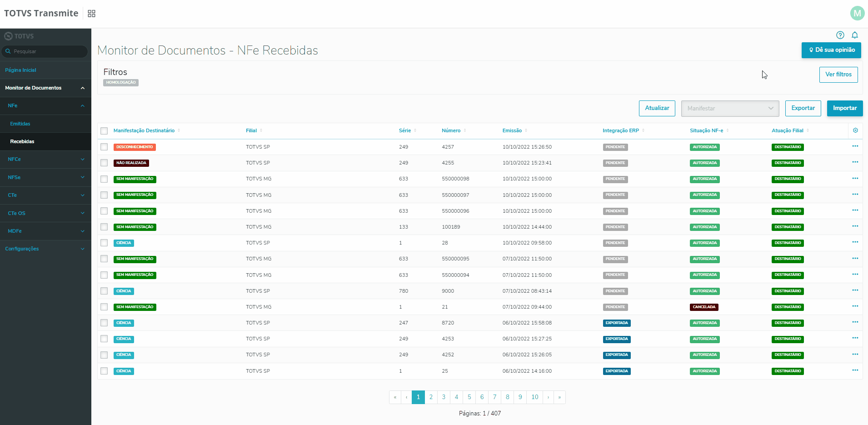Jump to page 5
The height and width of the screenshot is (425, 868).
pyautogui.click(x=469, y=397)
